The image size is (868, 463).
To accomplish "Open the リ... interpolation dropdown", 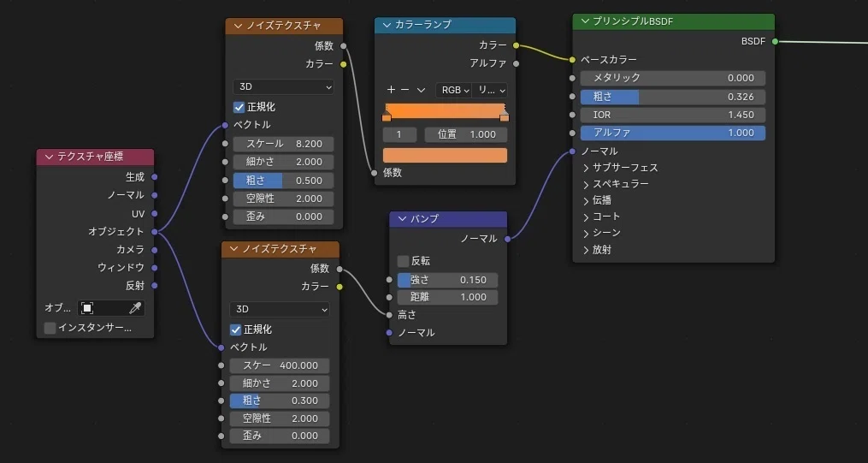I will tap(490, 90).
